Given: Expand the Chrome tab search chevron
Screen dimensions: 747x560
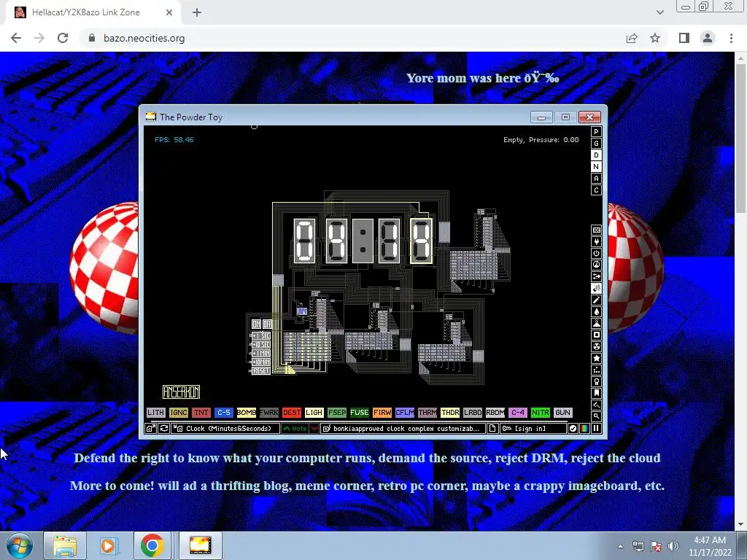Looking at the screenshot, I should [659, 12].
